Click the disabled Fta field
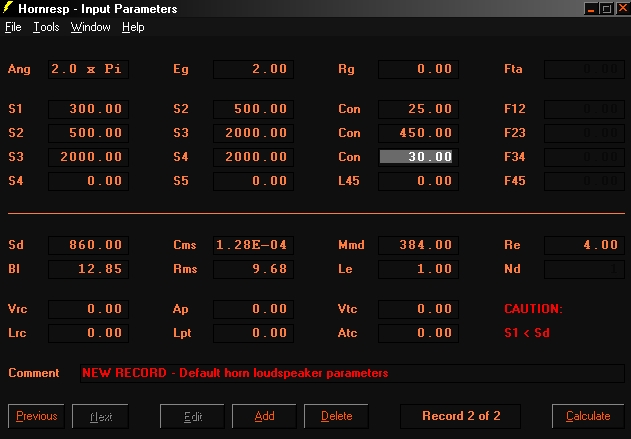This screenshot has height=439, width=631. (x=584, y=69)
